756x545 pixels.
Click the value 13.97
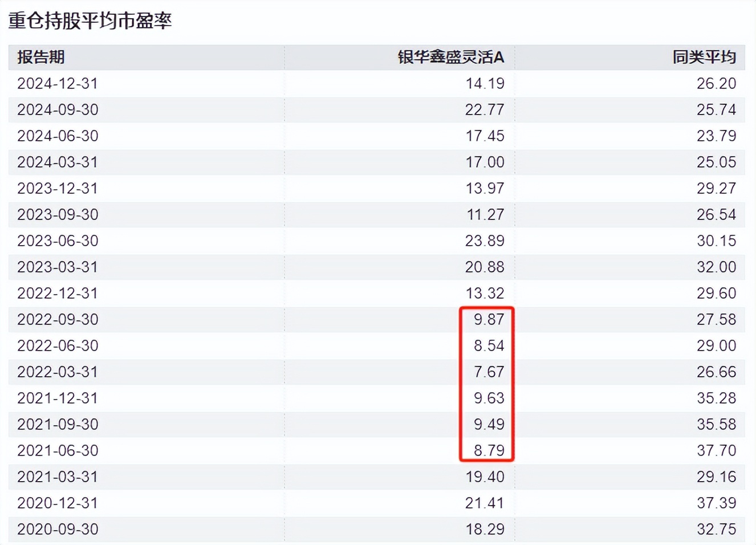coord(485,188)
